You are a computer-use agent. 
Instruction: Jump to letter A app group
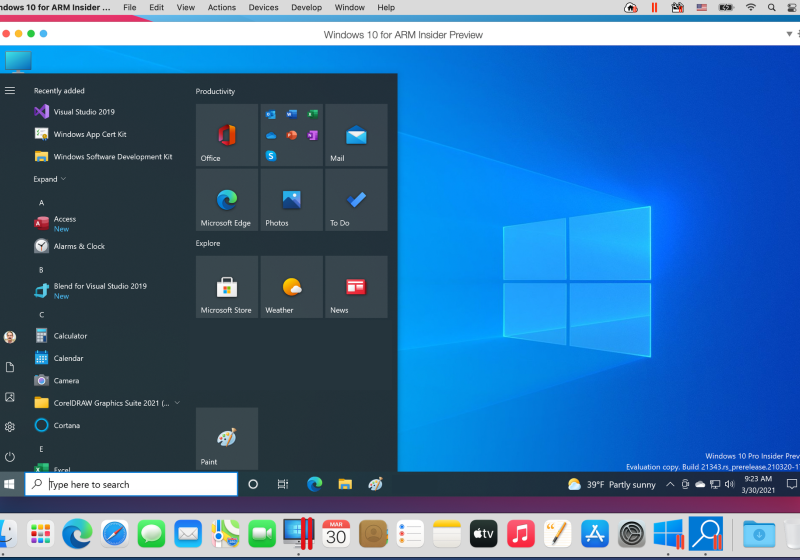click(x=41, y=202)
